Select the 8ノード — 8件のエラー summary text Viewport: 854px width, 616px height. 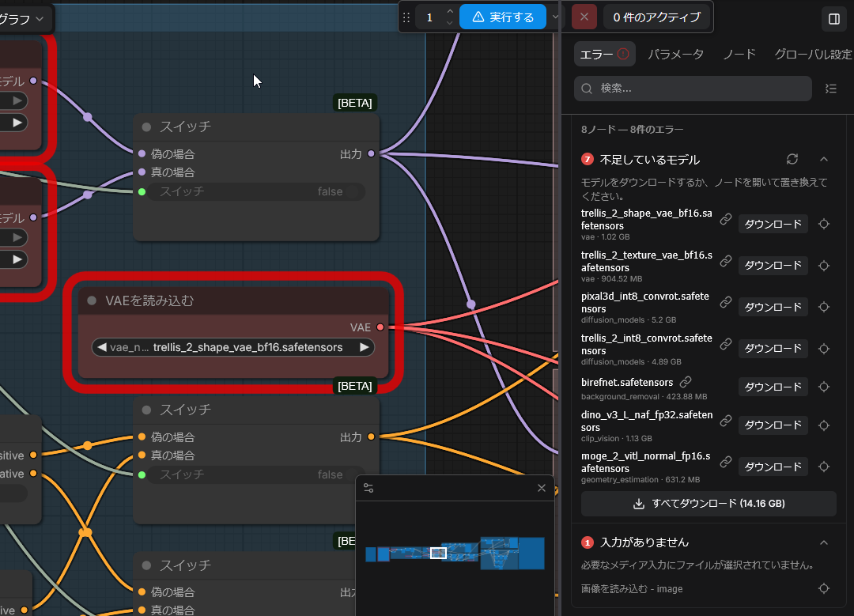point(632,130)
